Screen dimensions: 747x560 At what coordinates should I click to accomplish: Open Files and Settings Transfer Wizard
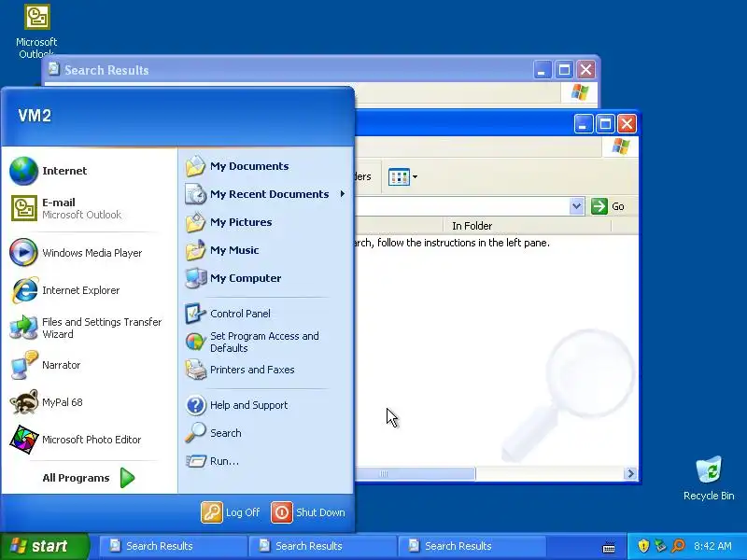[88, 328]
